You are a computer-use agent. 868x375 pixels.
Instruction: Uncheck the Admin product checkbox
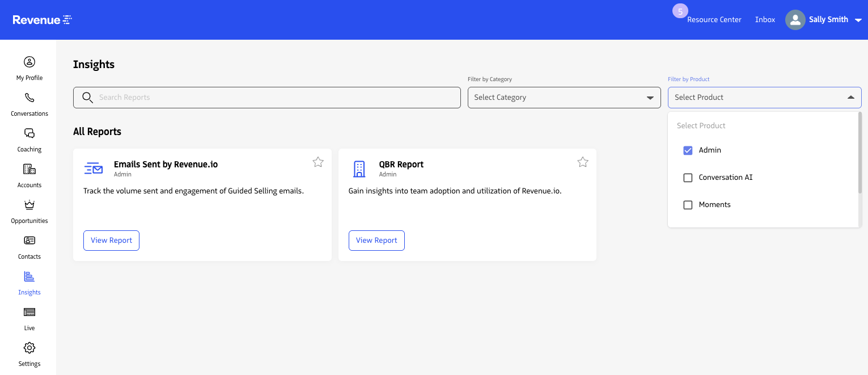click(x=688, y=150)
